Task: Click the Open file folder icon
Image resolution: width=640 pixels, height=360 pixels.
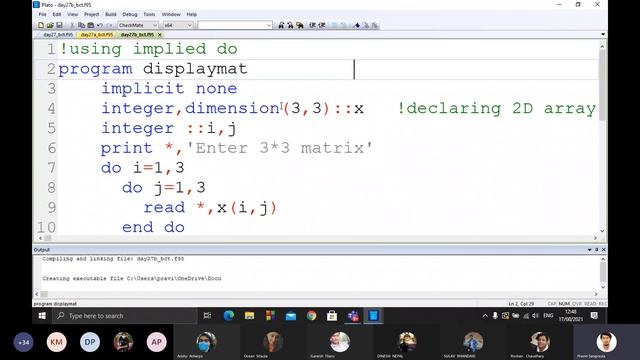Action: pos(50,25)
